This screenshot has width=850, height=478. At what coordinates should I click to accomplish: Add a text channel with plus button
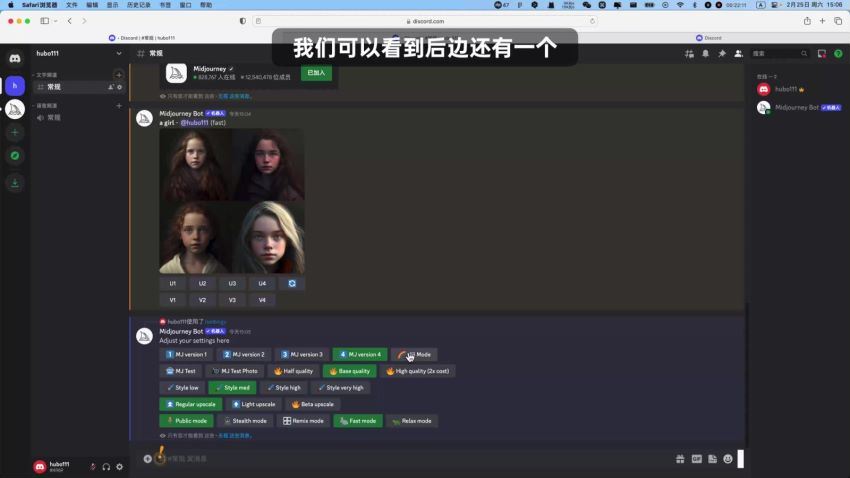(119, 75)
